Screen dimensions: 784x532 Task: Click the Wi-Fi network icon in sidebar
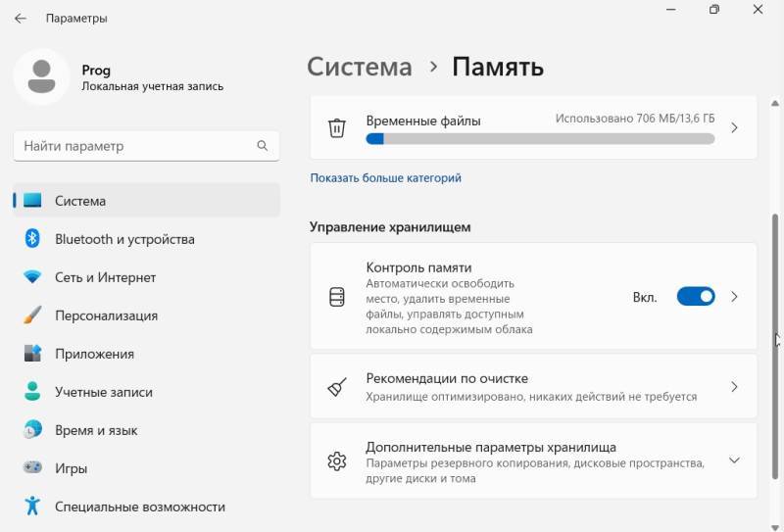(x=32, y=277)
